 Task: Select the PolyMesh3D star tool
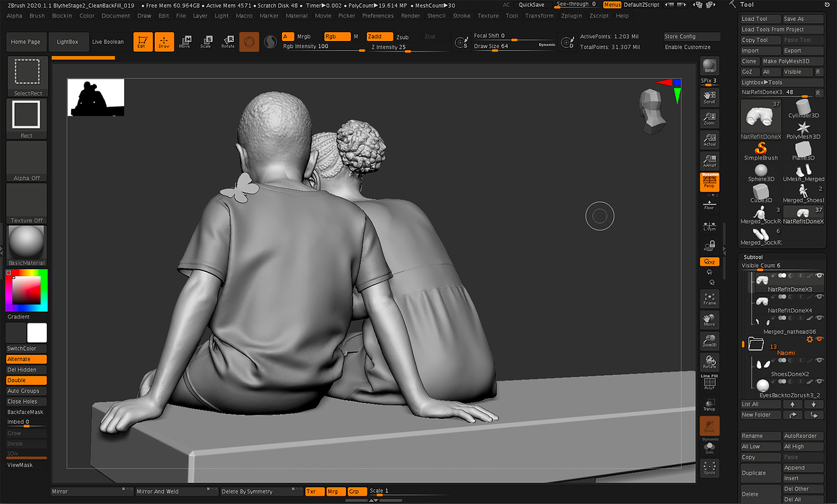[x=804, y=130]
